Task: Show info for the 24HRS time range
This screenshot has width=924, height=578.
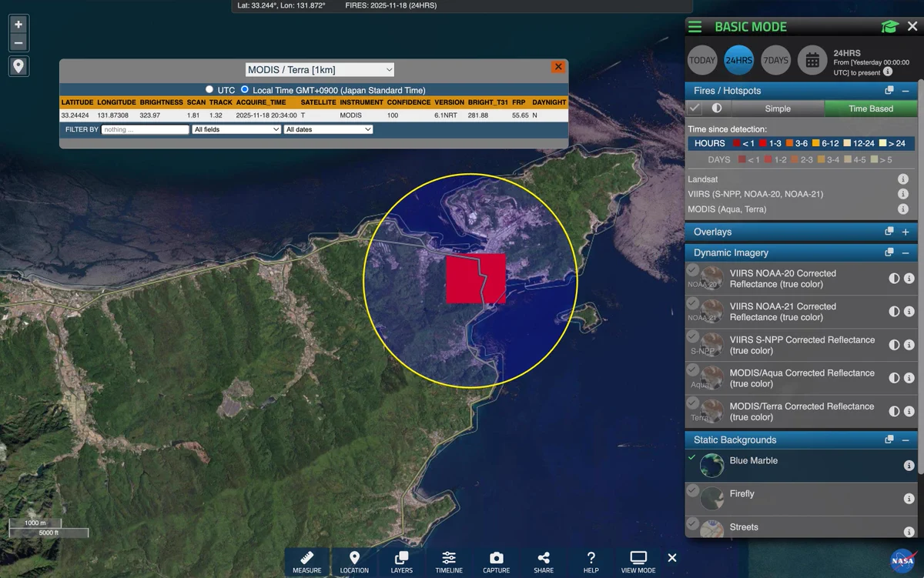Action: tap(888, 72)
